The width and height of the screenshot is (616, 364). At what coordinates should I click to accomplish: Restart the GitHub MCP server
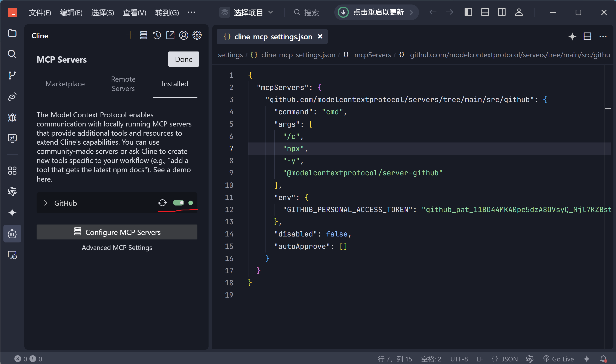pos(162,203)
